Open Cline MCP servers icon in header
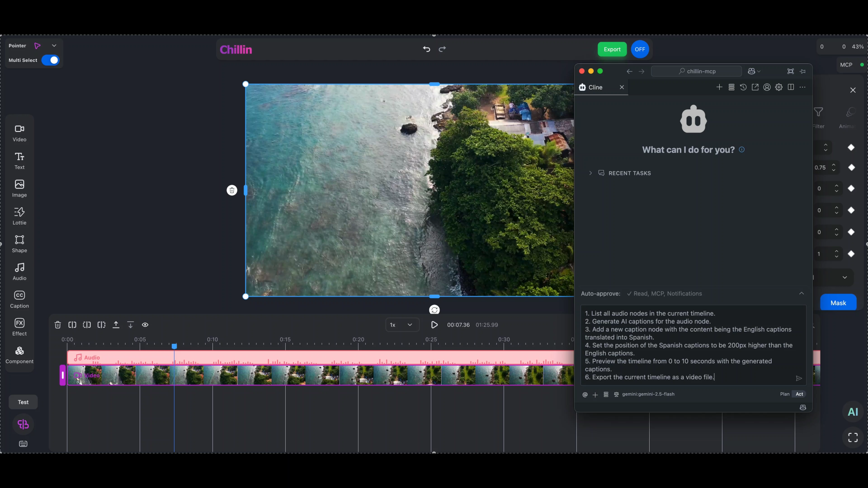Screen dimensions: 868x488 tap(731, 87)
